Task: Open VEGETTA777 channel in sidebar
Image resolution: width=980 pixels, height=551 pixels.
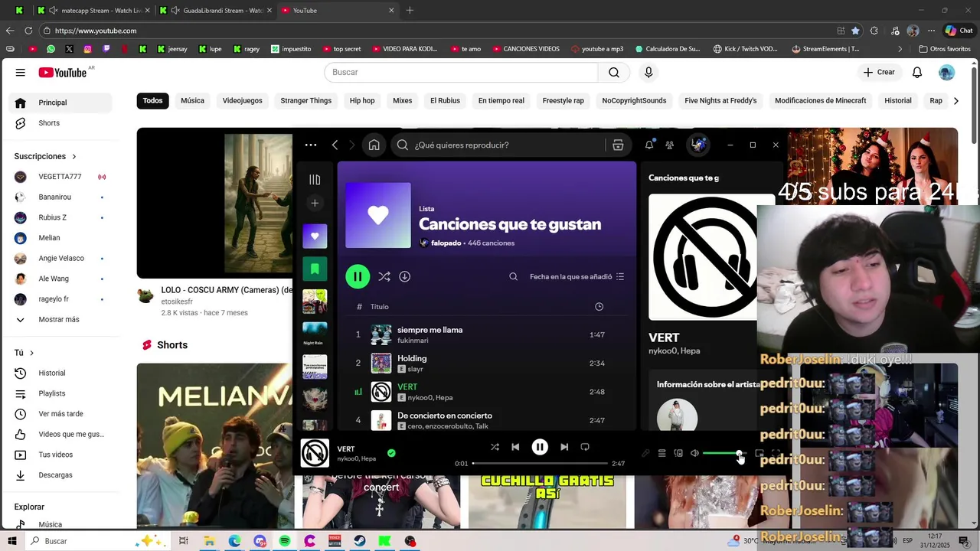Action: tap(61, 177)
